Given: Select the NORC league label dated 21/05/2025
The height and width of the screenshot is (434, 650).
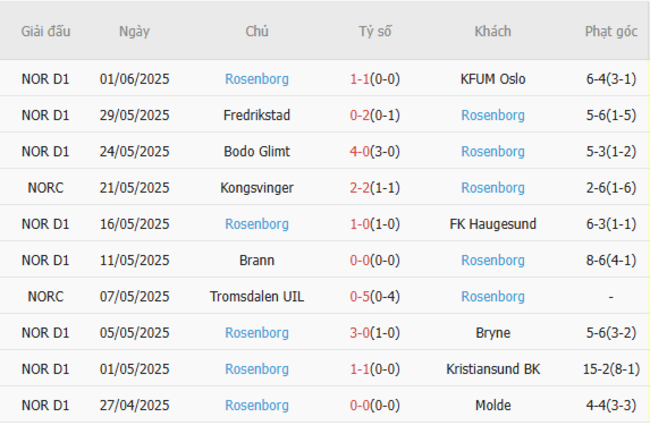Looking at the screenshot, I should tap(46, 188).
